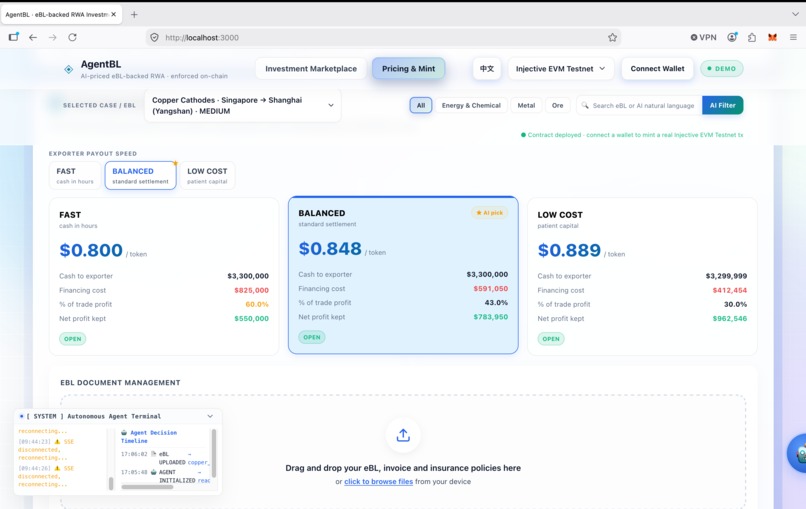
Task: Collapse the Autonomous Agent Terminal panel
Action: click(x=210, y=416)
